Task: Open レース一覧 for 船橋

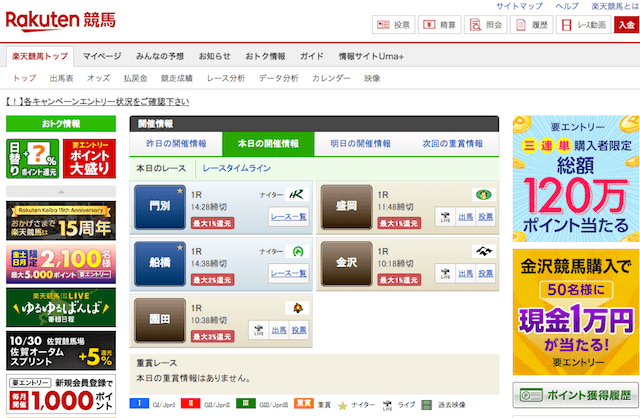Action: point(289,273)
